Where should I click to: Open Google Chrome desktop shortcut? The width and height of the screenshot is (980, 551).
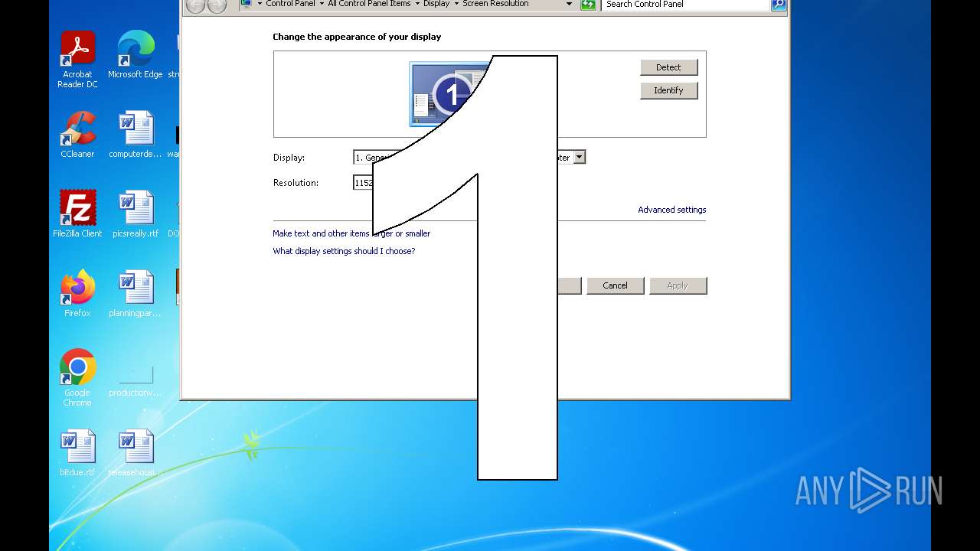(x=77, y=378)
